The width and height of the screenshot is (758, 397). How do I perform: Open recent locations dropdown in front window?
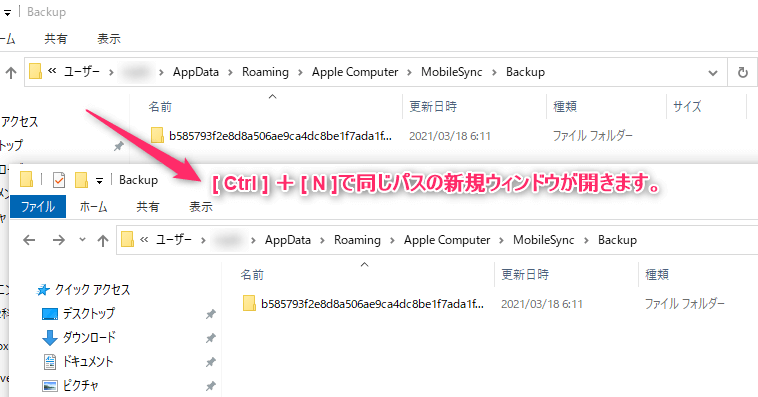82,239
